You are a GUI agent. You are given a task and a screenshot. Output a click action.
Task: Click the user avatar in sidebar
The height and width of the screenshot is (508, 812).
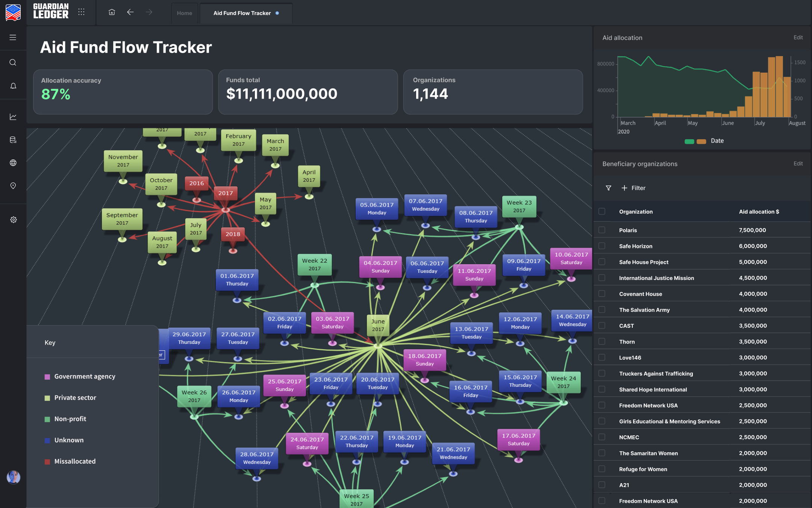13,477
